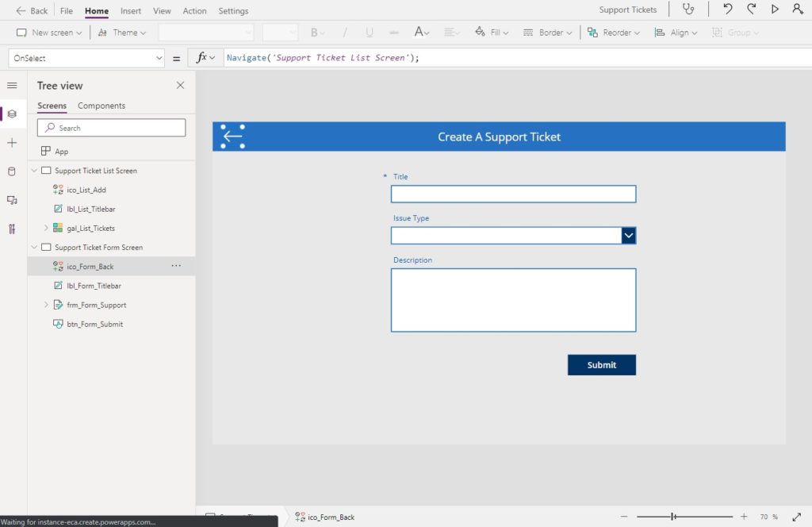Screen dimensions: 812x527
Task: Expand the gal_List_Tickets tree item
Action: [46, 228]
